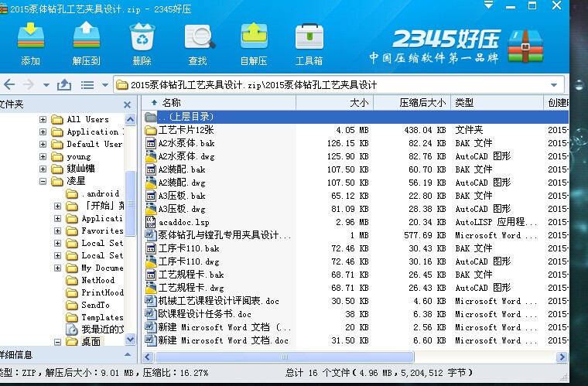
Task: Select the NetHood tree folder
Action: (x=91, y=280)
